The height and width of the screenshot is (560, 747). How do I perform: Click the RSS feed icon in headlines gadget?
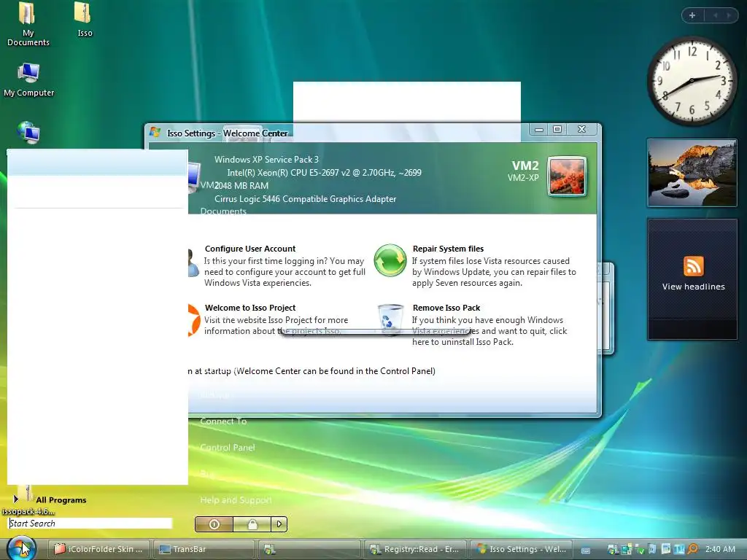click(x=693, y=265)
